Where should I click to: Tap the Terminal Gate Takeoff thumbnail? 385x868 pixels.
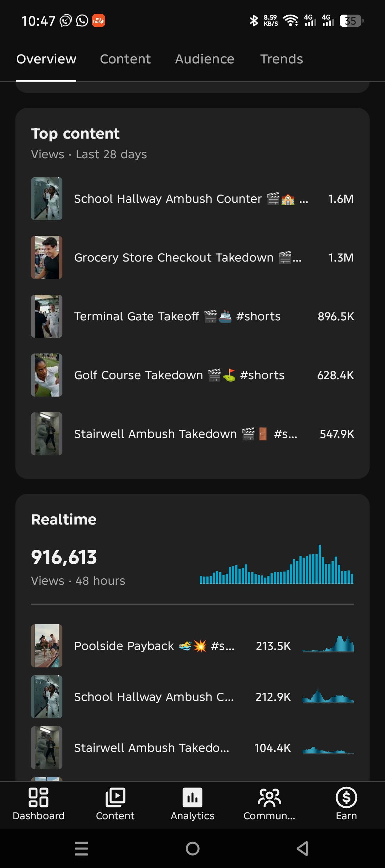[x=47, y=316]
